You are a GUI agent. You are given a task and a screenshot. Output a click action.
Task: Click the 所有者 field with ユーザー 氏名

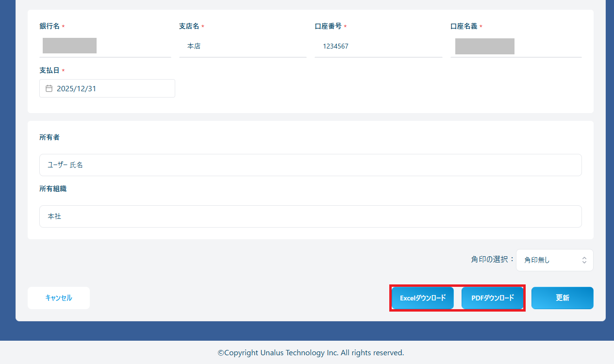311,165
